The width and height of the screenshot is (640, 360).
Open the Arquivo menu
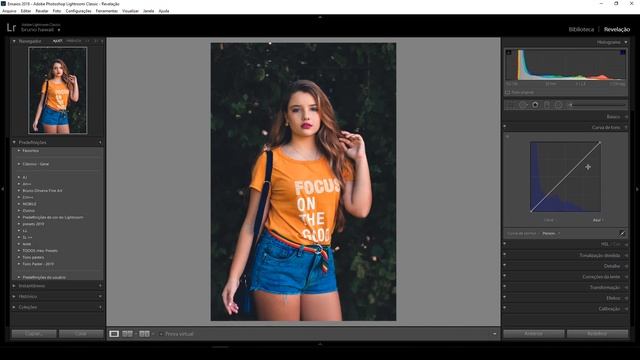(9, 11)
